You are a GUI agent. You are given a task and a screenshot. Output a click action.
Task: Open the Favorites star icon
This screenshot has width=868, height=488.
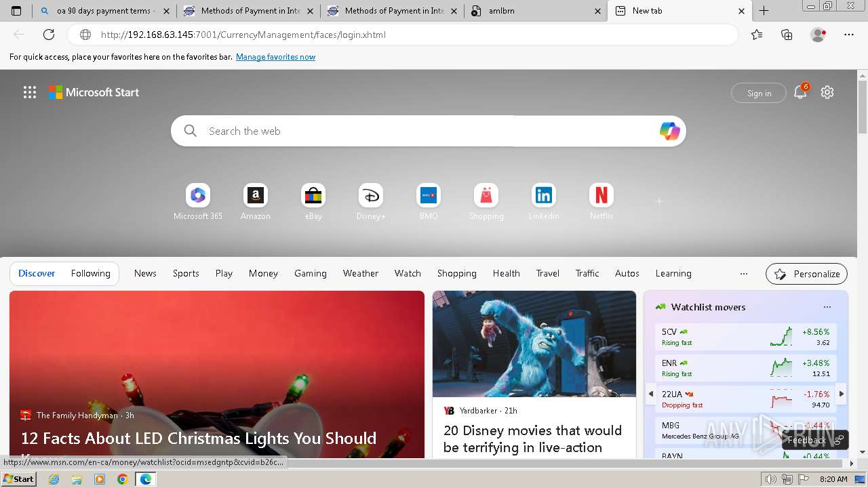click(757, 35)
